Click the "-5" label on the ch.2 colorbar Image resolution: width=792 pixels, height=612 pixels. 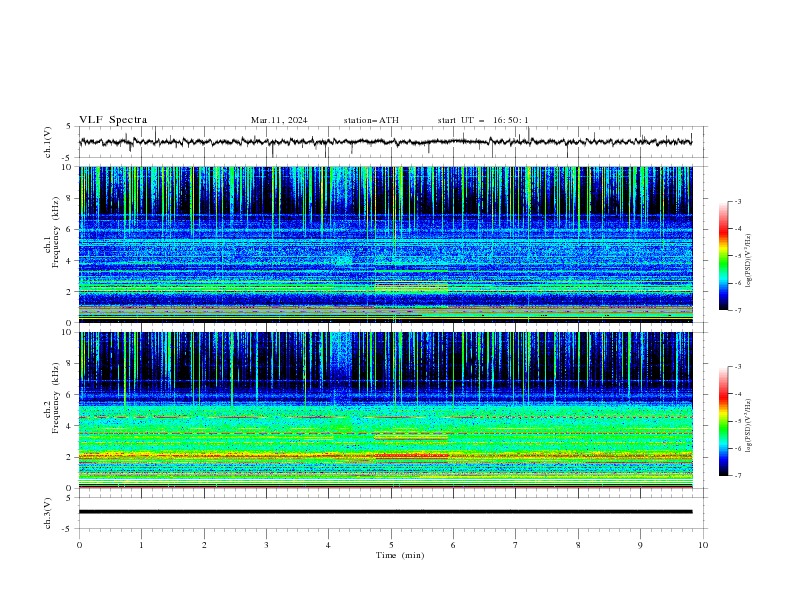click(x=737, y=421)
